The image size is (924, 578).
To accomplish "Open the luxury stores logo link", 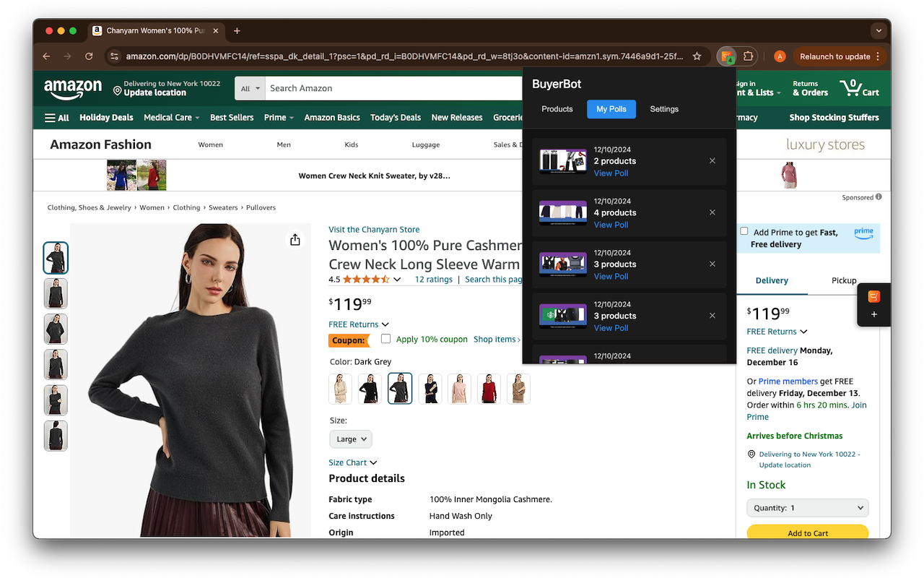I will (x=825, y=144).
